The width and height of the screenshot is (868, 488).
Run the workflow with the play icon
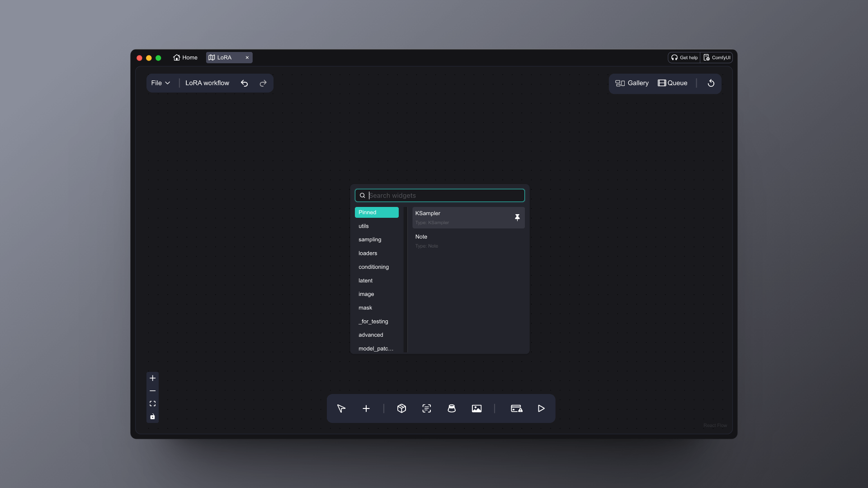[x=541, y=408]
